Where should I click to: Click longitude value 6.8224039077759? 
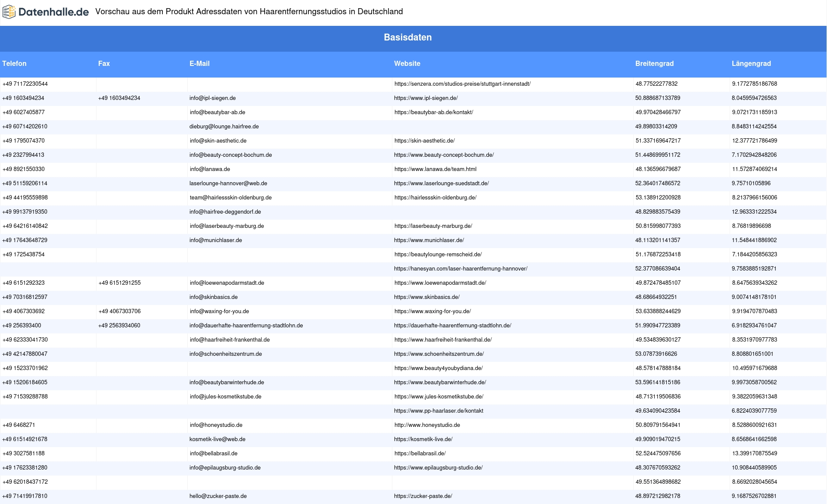(x=754, y=411)
